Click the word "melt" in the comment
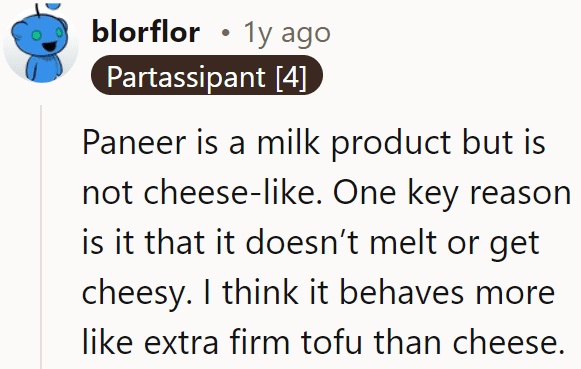Viewport: 581px width, 369px height. 404,243
